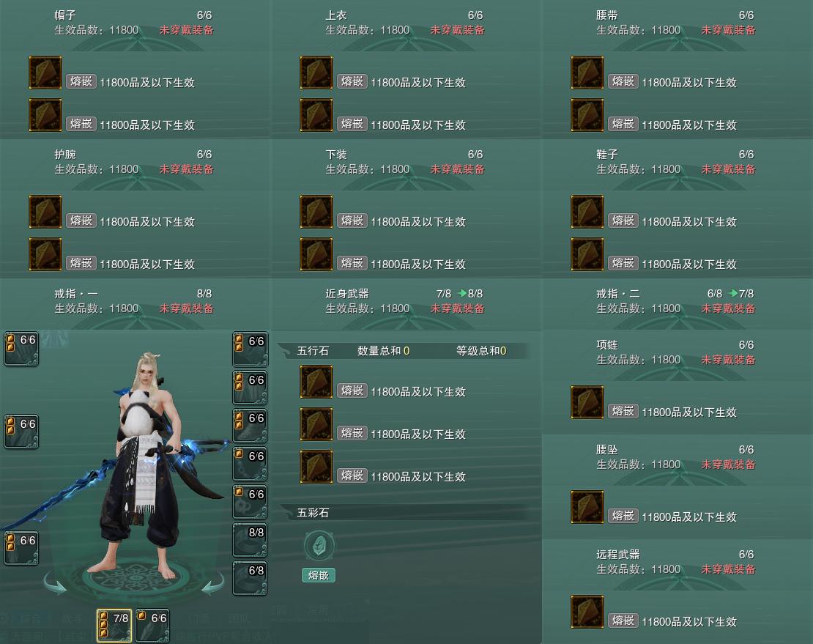Select second gem slot icon under 上衣
Image resolution: width=813 pixels, height=644 pixels.
coord(316,115)
